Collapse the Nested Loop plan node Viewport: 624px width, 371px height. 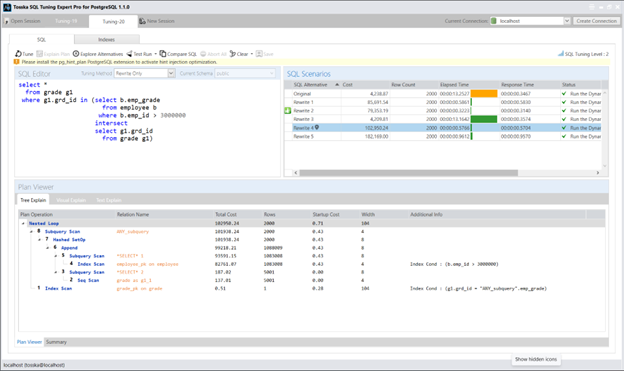point(23,223)
